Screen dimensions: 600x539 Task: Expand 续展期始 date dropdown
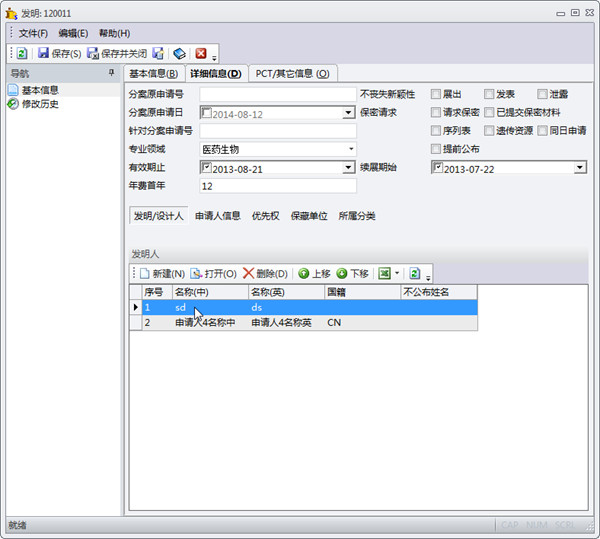[580, 168]
